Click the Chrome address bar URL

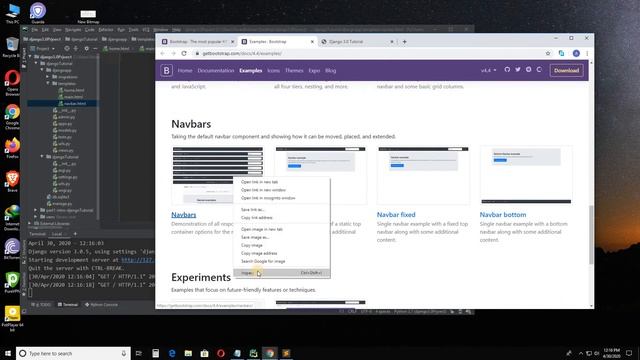242,53
